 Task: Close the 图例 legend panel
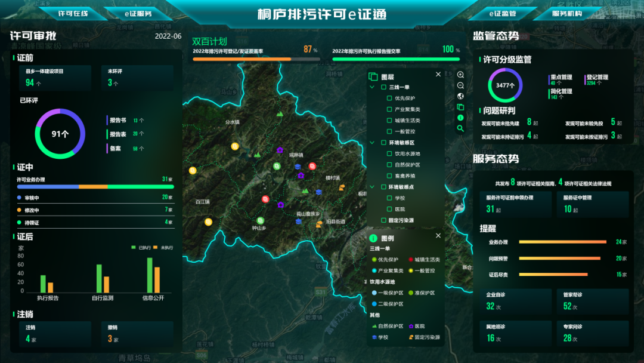point(438,236)
